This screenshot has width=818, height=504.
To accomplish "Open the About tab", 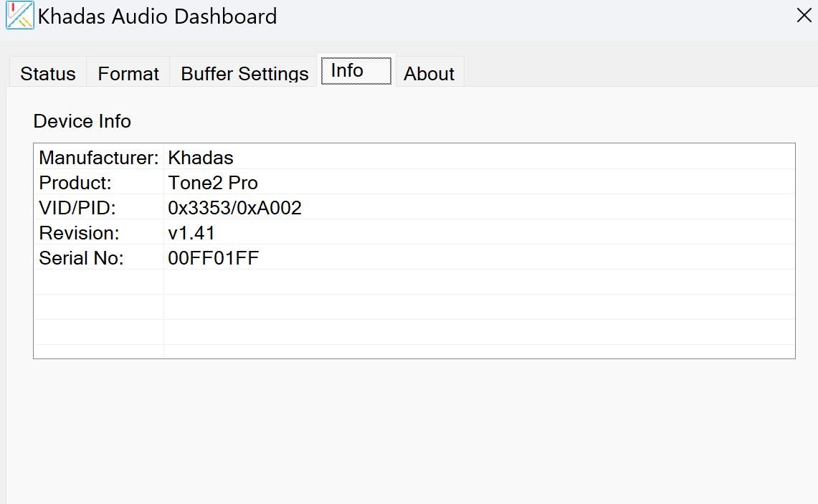I will [x=429, y=74].
